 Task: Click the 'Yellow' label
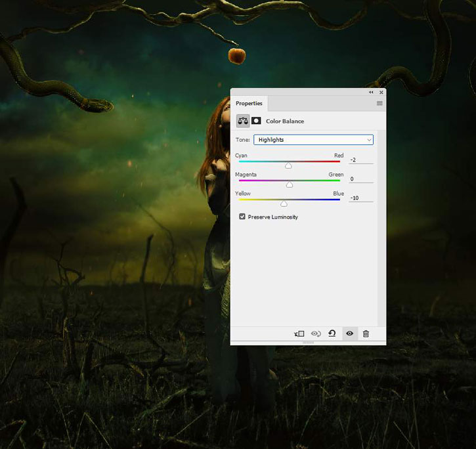click(242, 194)
